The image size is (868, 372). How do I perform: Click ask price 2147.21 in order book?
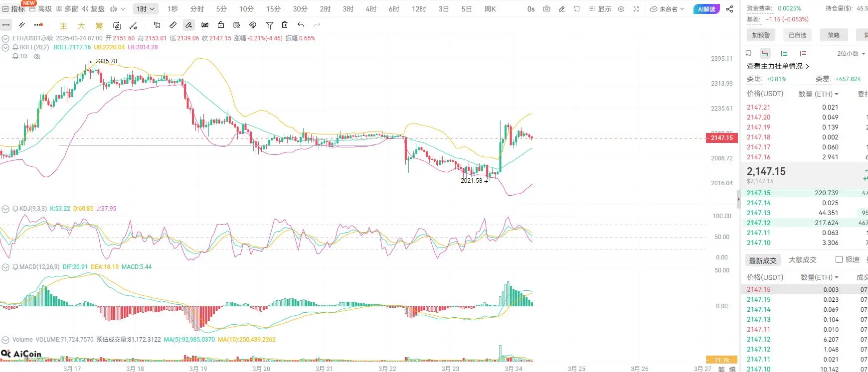click(758, 107)
